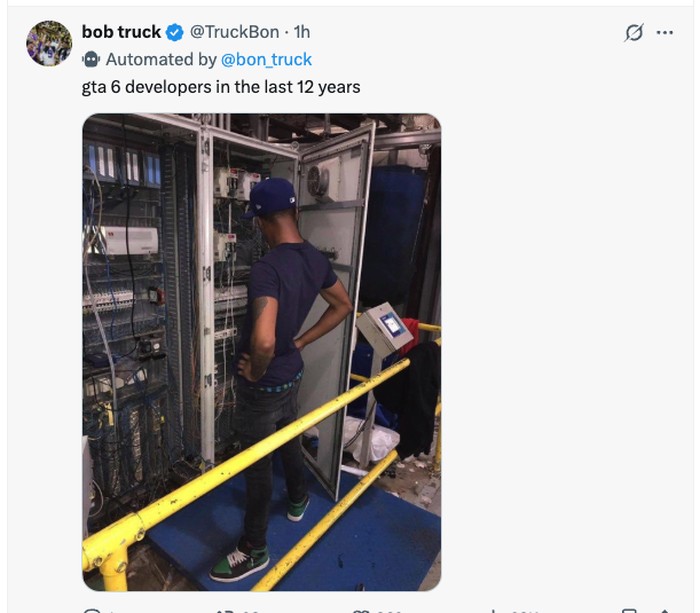Click the blue cap in the photo
This screenshot has height=613, width=700.
[x=271, y=198]
